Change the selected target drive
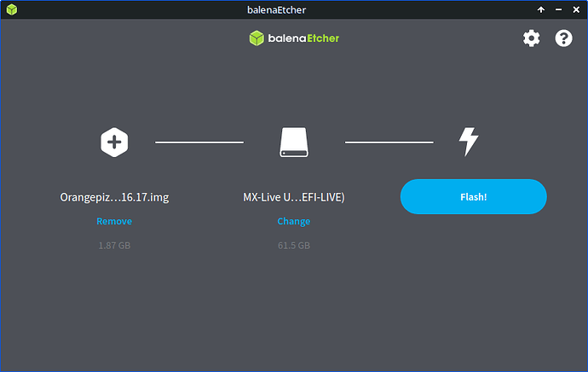Screen dimensions: 588x372 coord(294,221)
